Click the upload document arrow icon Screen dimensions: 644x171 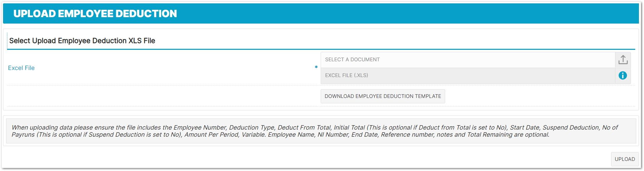(x=623, y=60)
